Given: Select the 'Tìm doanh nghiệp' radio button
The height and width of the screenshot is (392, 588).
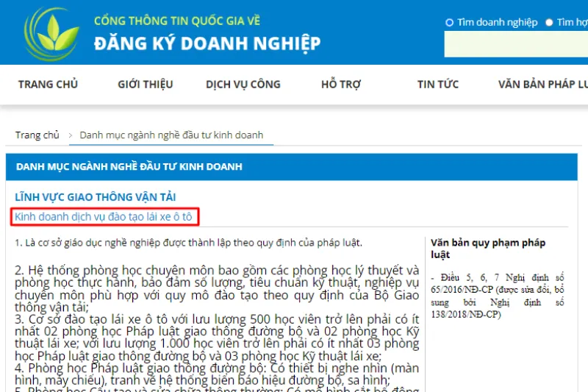Looking at the screenshot, I should (x=450, y=23).
